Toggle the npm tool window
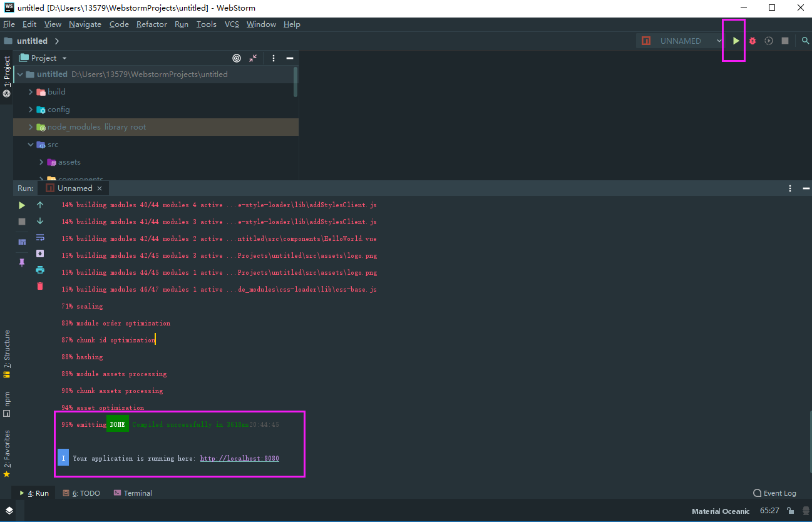 (7, 404)
